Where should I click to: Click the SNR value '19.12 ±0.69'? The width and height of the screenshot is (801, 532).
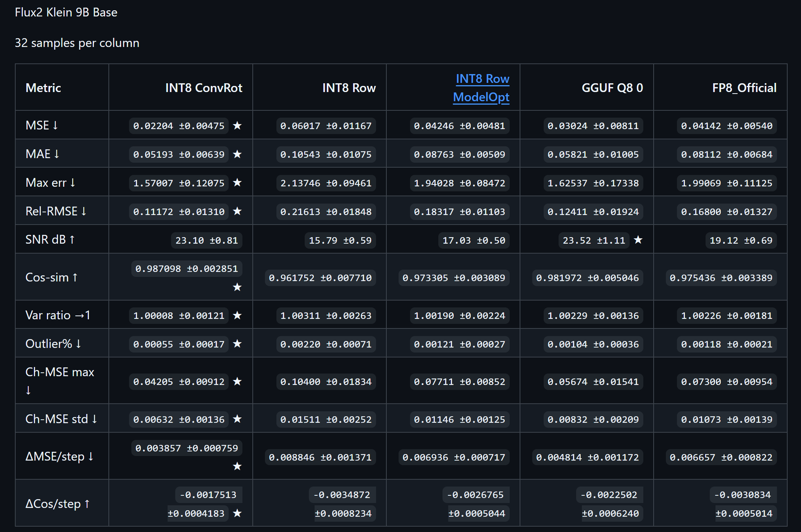(x=741, y=240)
